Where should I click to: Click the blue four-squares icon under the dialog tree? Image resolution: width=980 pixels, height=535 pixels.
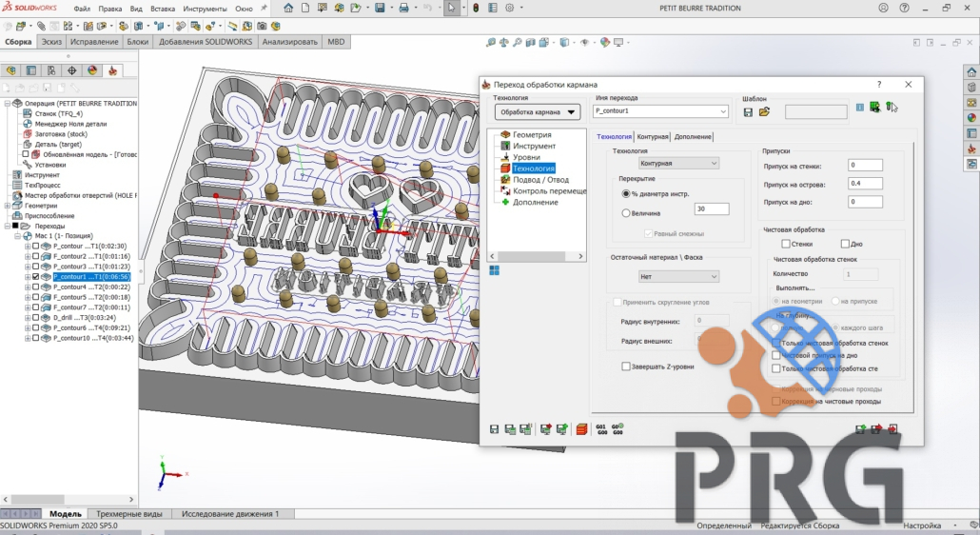[495, 270]
